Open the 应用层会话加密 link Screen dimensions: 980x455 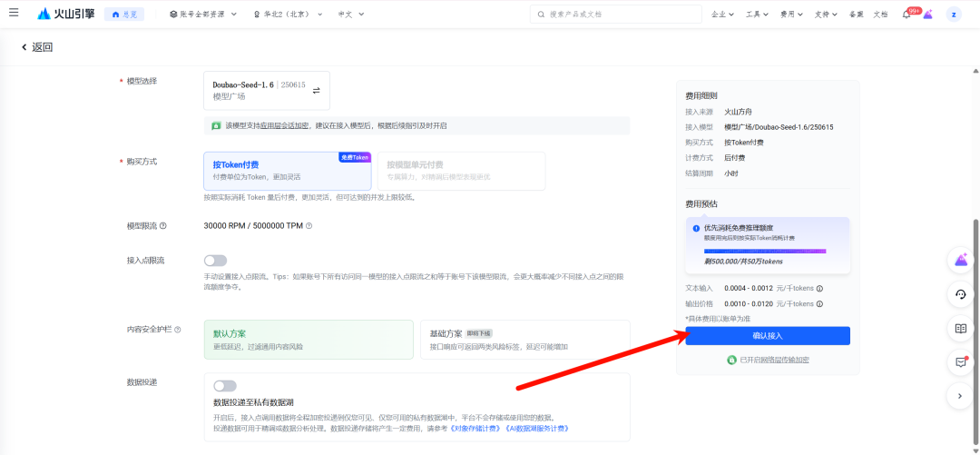tap(284, 126)
